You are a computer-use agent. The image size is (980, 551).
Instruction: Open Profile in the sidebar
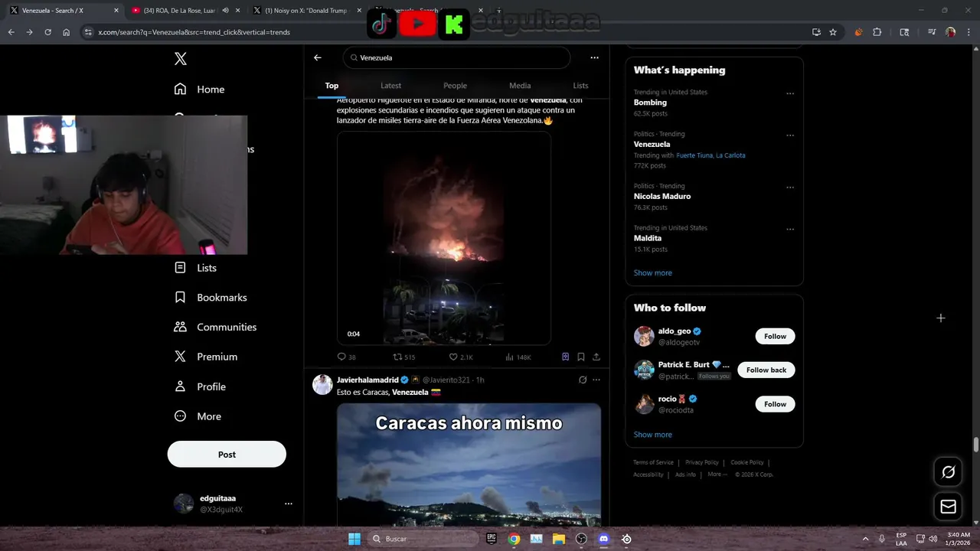point(201,386)
